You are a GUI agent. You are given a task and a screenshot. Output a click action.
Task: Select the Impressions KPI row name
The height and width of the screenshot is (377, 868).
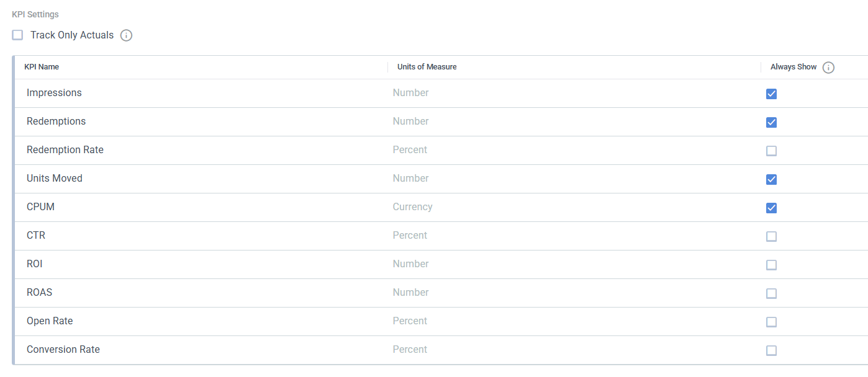pos(54,93)
